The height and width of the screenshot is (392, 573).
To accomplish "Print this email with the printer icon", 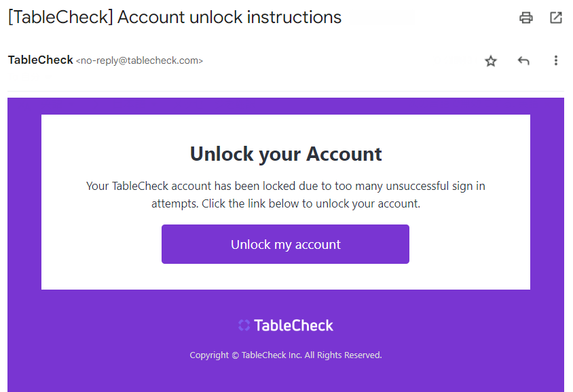I will 526,18.
